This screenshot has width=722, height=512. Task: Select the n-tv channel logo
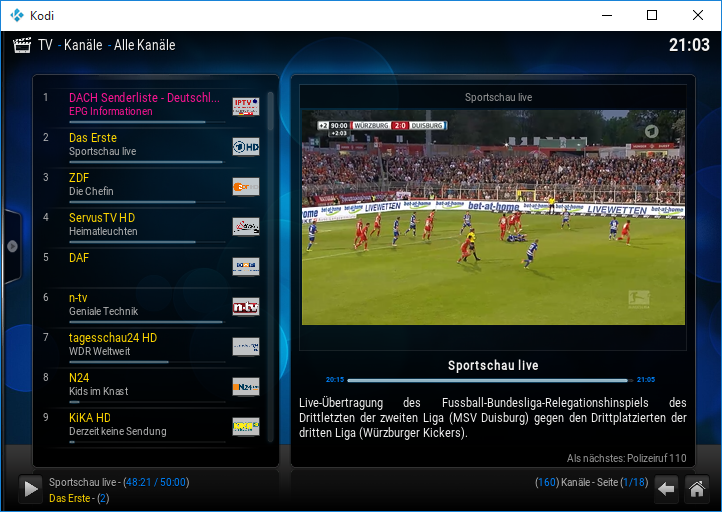pyautogui.click(x=246, y=307)
